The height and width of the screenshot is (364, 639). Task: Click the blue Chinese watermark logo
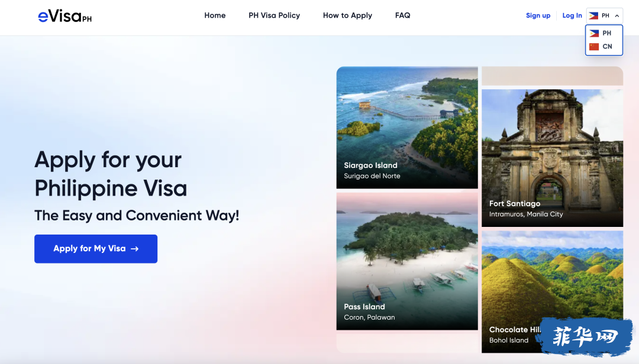click(x=585, y=337)
